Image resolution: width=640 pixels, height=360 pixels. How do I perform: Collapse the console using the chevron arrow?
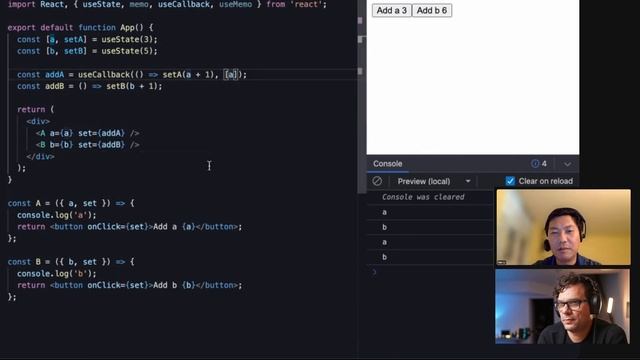coord(567,164)
